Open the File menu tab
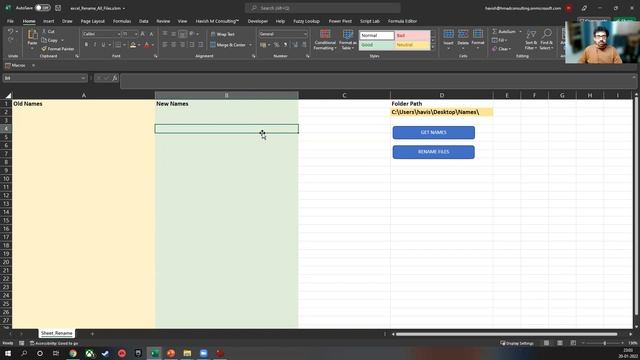Screen dimensions: 640x360 pyautogui.click(x=10, y=21)
